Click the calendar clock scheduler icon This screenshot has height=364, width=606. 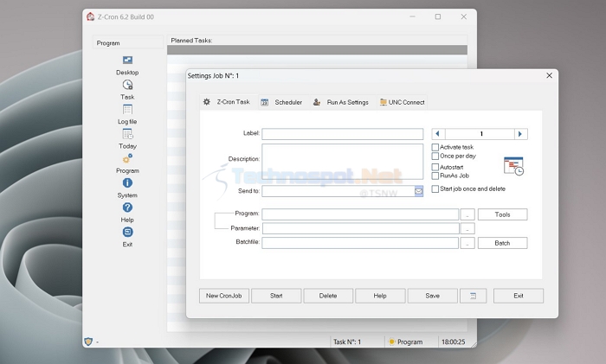click(x=513, y=166)
